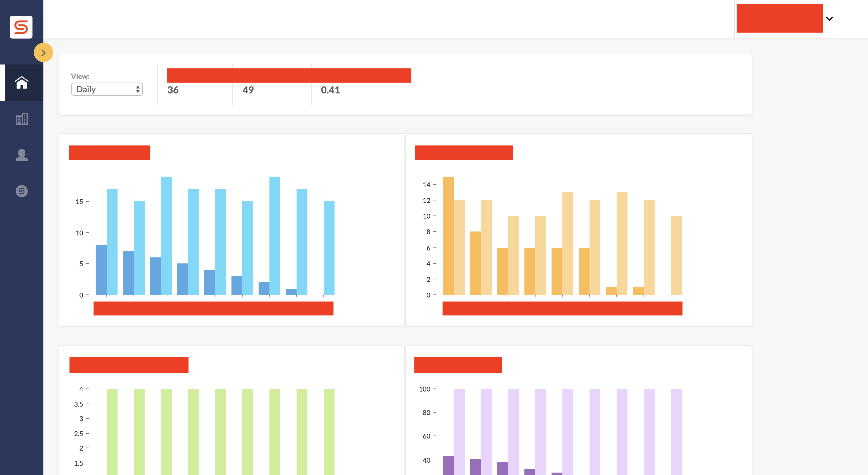Click the 100 axis label on purple chart
Image resolution: width=868 pixels, height=475 pixels.
[425, 389]
